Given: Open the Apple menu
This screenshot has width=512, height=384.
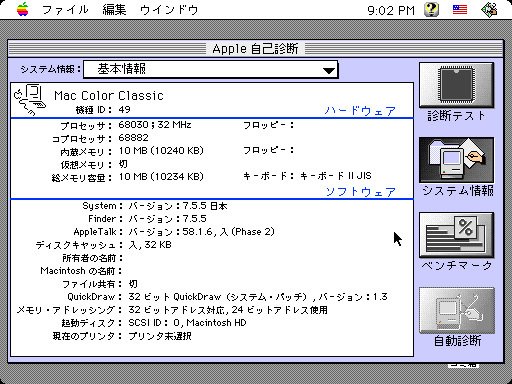Looking at the screenshot, I should coord(23,9).
